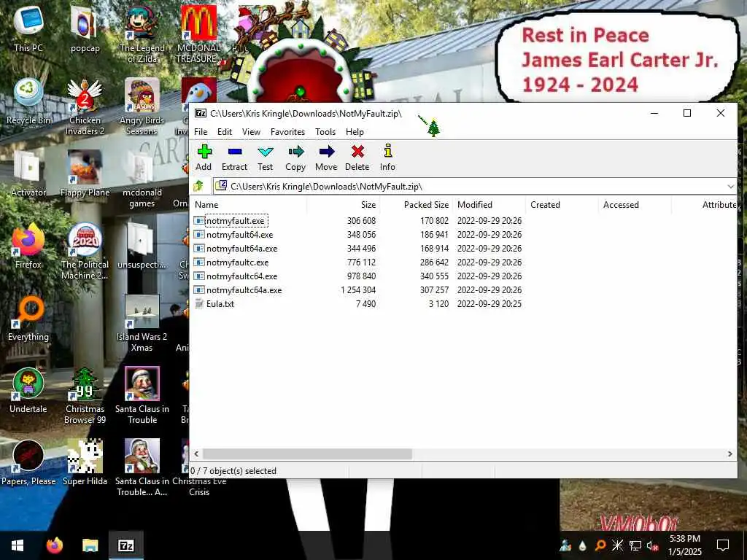This screenshot has height=560, width=747.
Task: Open the Windows Start menu
Action: click(18, 545)
